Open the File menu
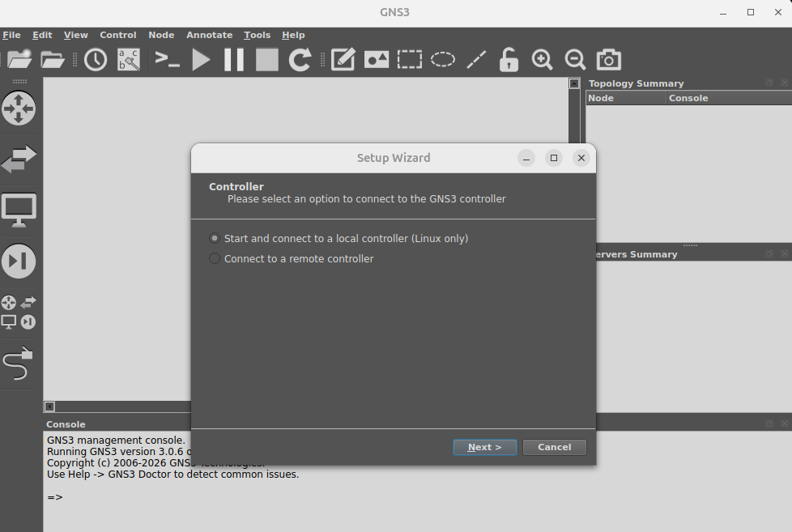 pyautogui.click(x=12, y=35)
